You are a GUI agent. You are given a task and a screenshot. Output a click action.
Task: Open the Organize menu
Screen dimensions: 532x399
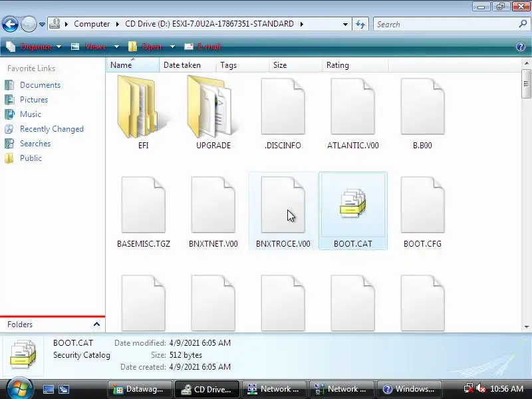pos(34,47)
